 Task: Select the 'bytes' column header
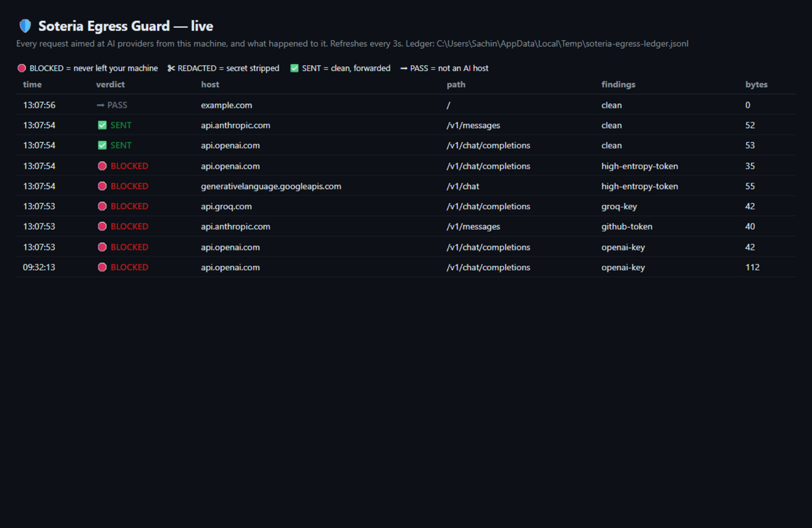(x=757, y=85)
